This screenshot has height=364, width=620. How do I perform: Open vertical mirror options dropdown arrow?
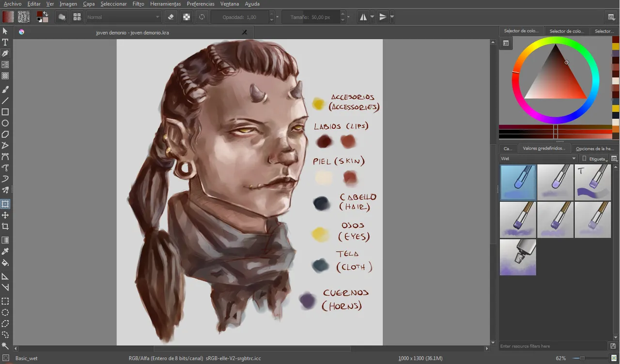392,17
